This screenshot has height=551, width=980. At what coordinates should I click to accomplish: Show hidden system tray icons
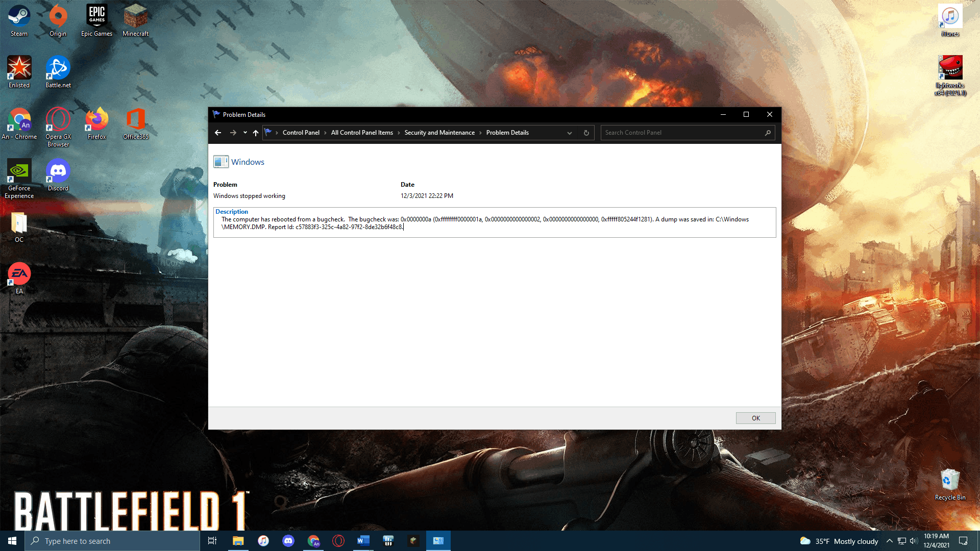click(x=890, y=541)
